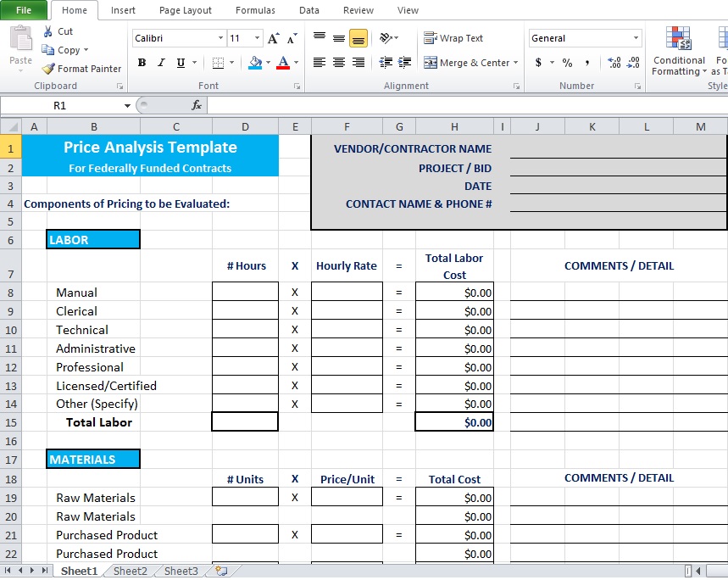This screenshot has height=580, width=728.
Task: Open Font dialog launcher
Action: pyautogui.click(x=297, y=86)
